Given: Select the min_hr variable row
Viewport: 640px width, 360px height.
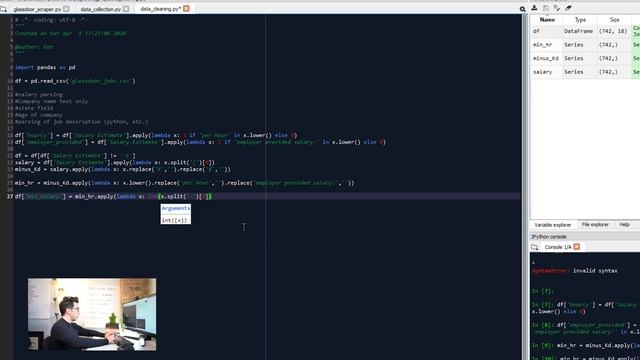Looking at the screenshot, I should click(585, 45).
